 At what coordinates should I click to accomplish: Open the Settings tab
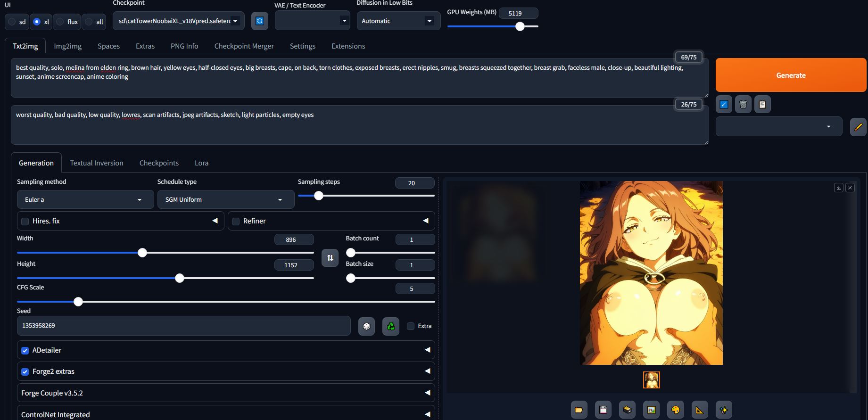pyautogui.click(x=303, y=46)
